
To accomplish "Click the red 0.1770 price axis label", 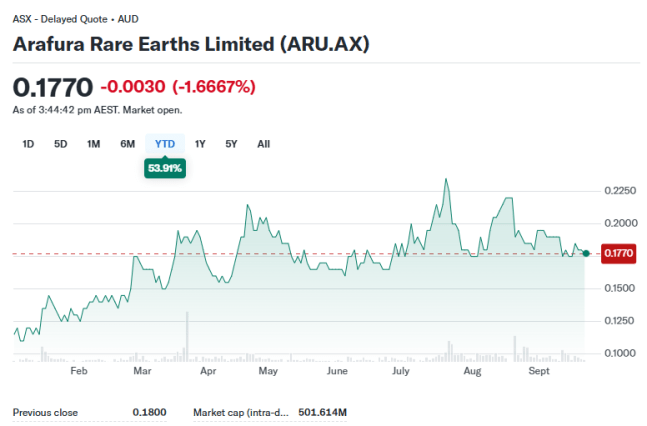I will click(619, 254).
